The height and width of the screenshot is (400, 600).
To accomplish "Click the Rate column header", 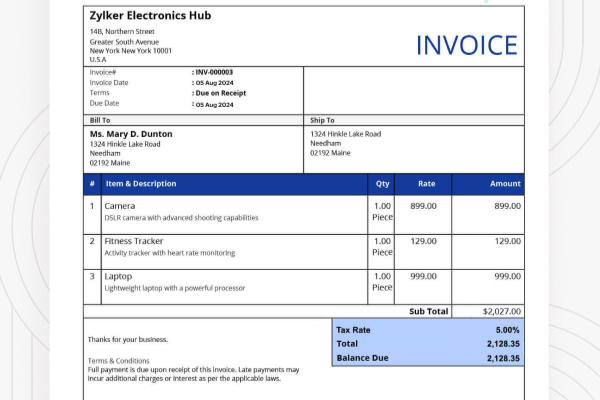I will coord(427,183).
